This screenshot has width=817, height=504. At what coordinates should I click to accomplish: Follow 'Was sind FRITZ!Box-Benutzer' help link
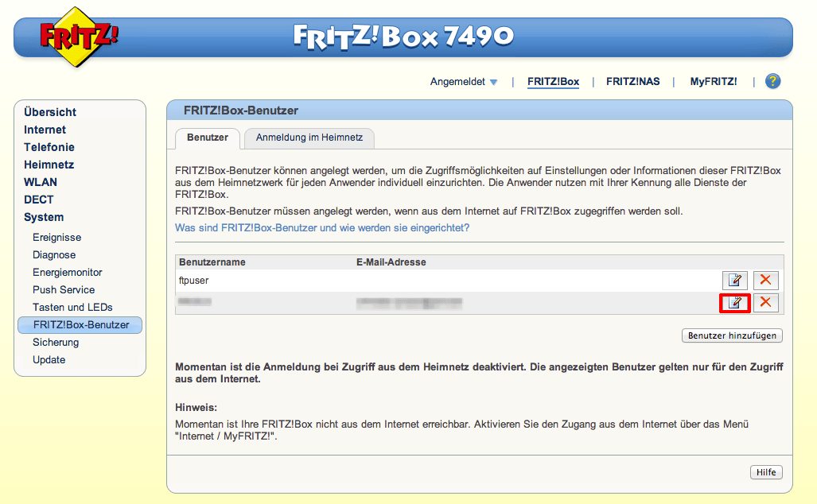[x=322, y=228]
